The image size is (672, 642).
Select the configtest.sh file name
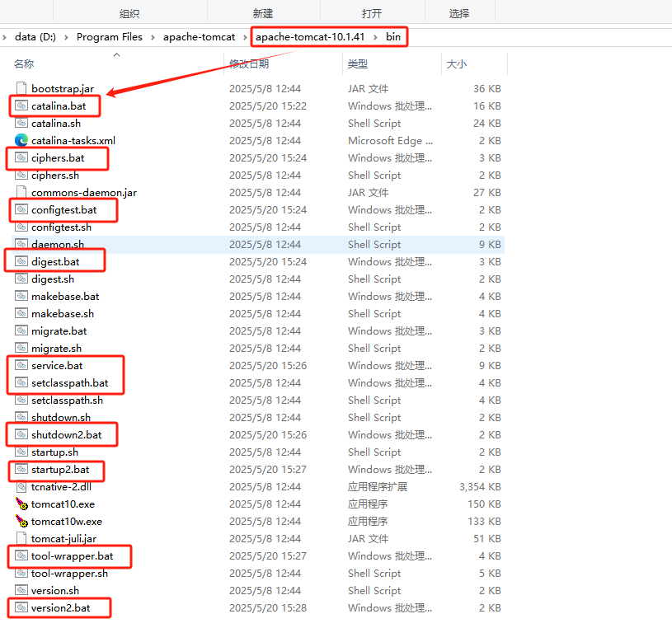click(61, 227)
